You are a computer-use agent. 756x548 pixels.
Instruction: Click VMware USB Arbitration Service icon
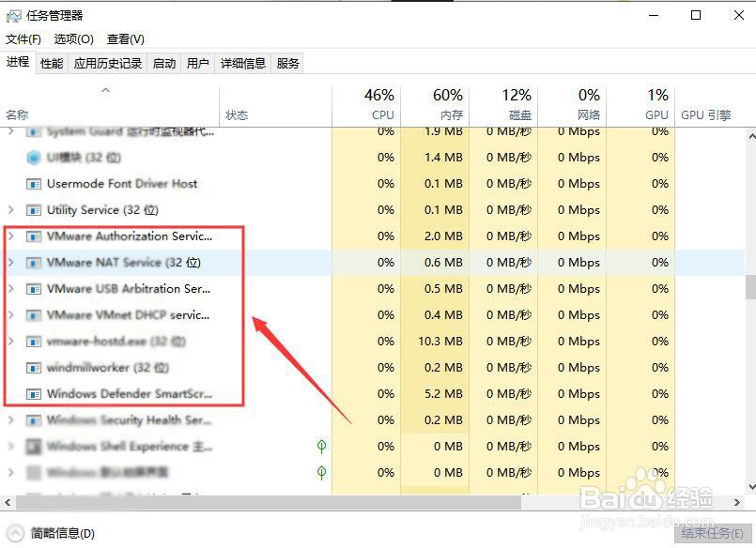point(33,289)
